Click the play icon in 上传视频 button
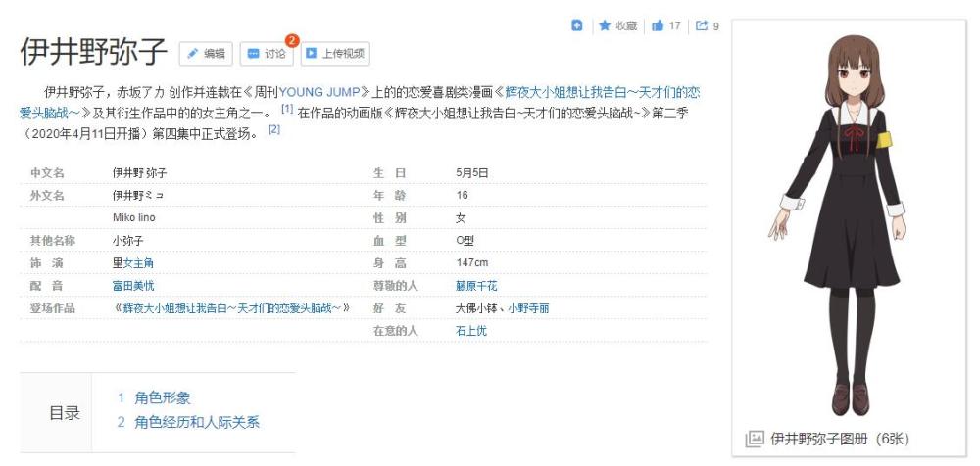Viewport: 980px width, 466px height. coord(311,54)
